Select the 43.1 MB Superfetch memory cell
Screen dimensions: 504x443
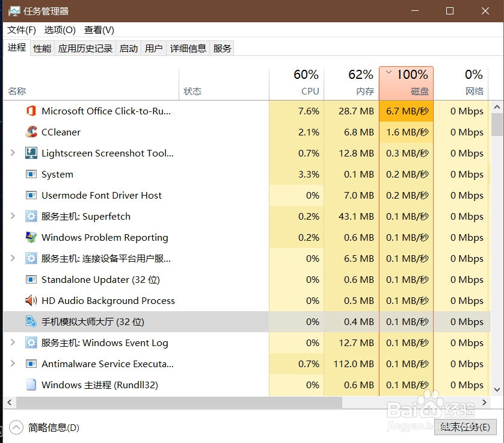351,216
